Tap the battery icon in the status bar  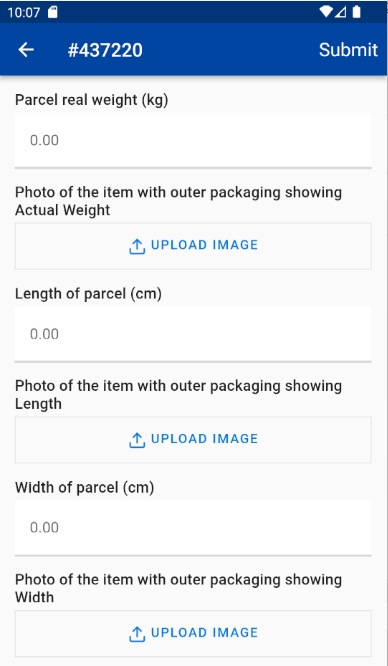(x=357, y=12)
